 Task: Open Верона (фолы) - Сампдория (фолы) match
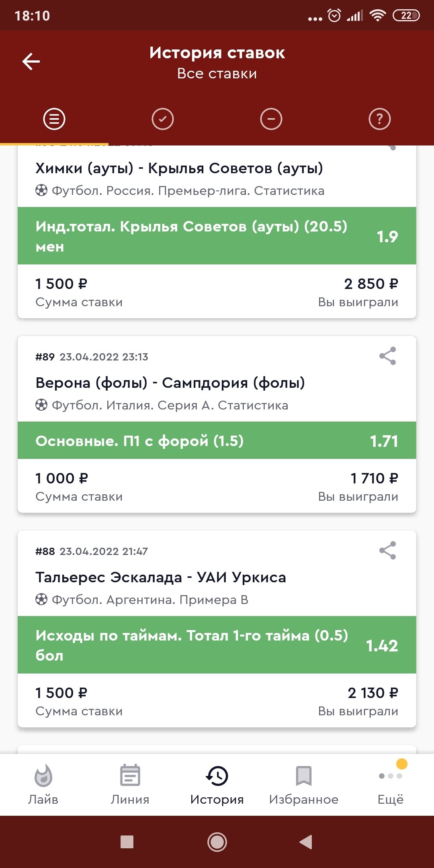point(170,383)
